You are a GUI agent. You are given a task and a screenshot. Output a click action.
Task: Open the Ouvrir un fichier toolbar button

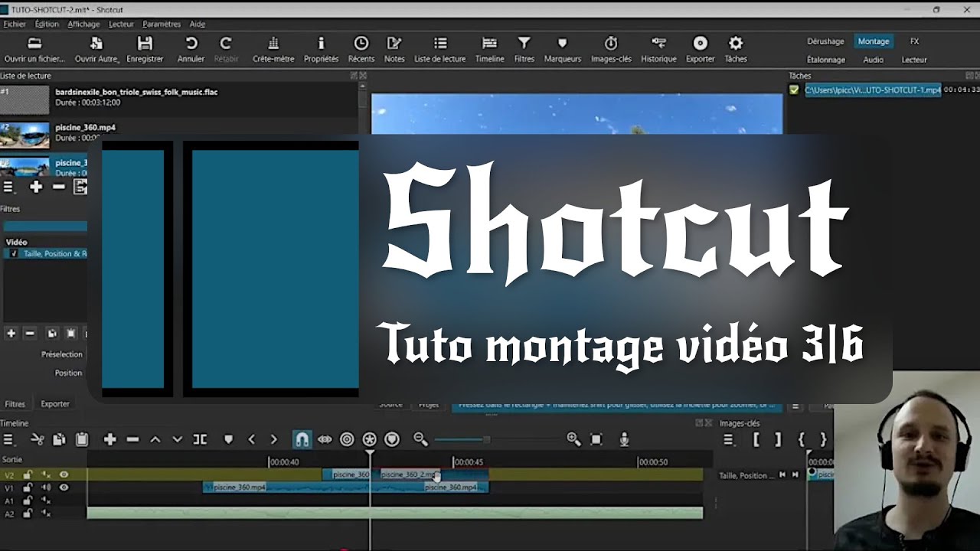click(x=34, y=50)
